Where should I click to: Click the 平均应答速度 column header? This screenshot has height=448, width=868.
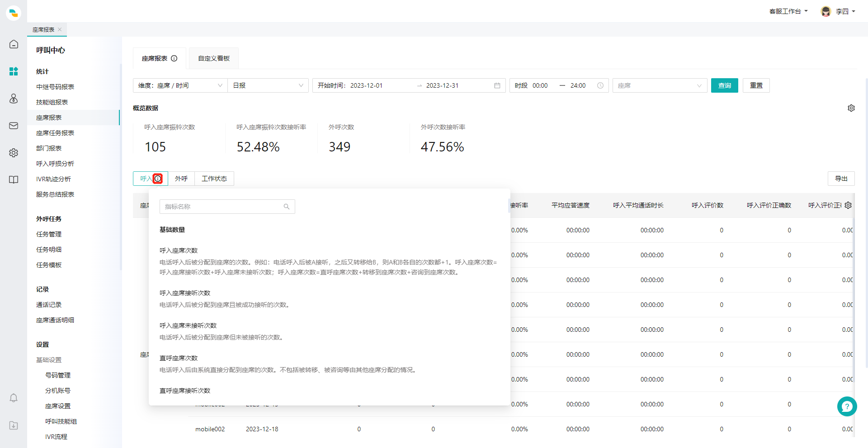(571, 205)
